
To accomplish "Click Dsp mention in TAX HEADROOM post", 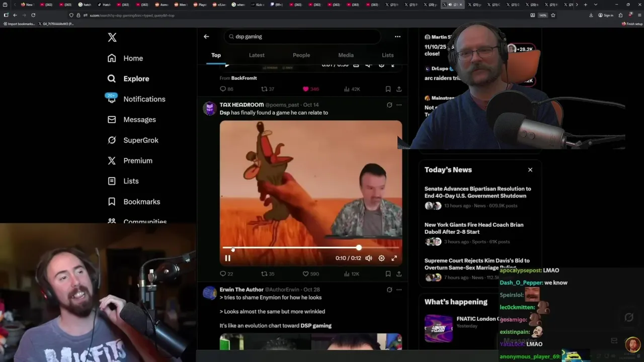I will (224, 113).
